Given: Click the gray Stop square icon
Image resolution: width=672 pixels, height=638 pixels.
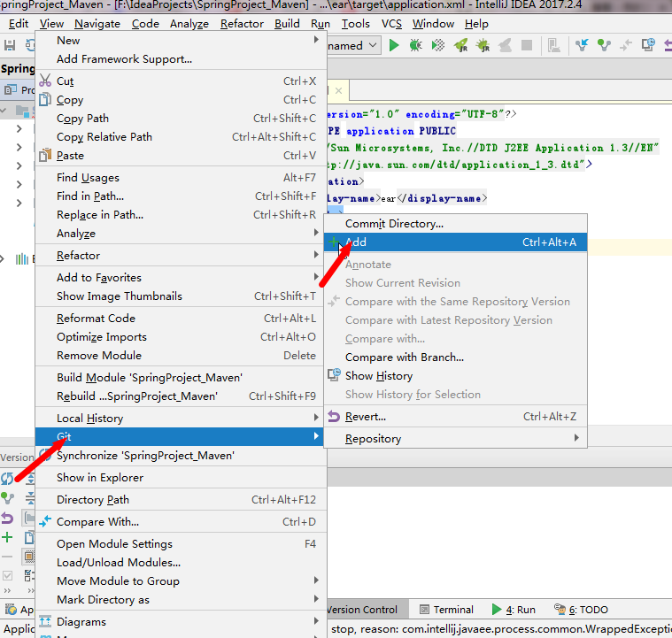Looking at the screenshot, I should (527, 45).
